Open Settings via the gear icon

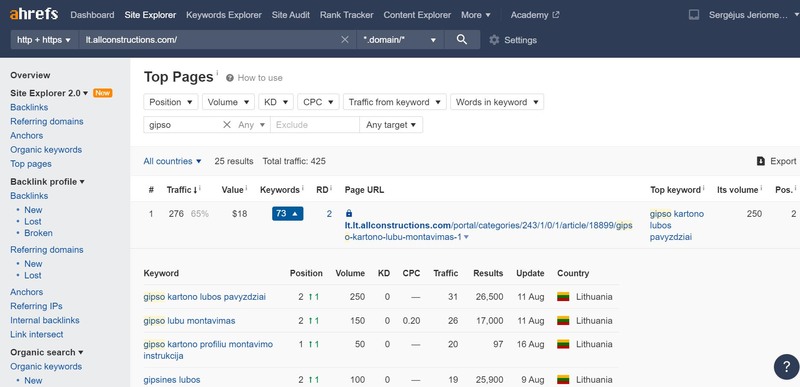(x=494, y=40)
